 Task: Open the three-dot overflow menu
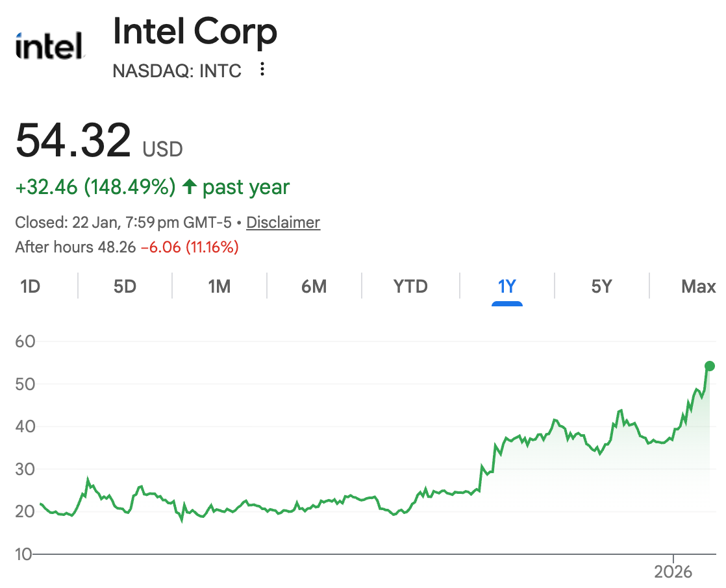click(x=262, y=70)
